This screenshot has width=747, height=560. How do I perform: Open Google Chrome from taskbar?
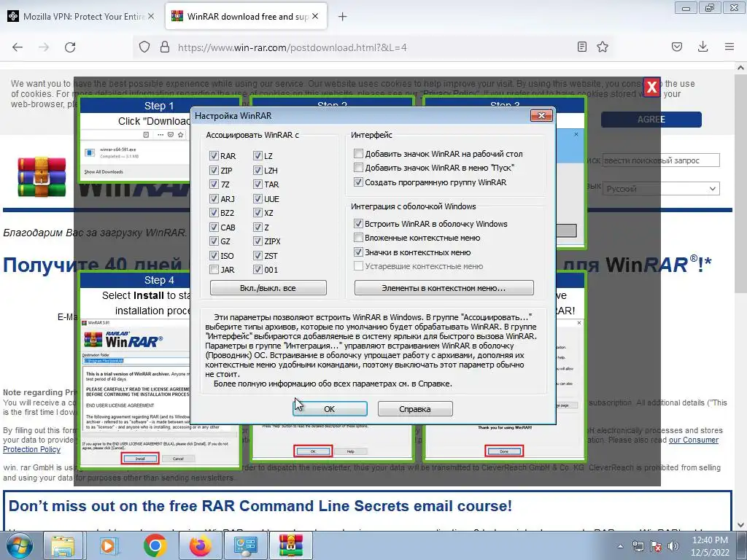155,545
